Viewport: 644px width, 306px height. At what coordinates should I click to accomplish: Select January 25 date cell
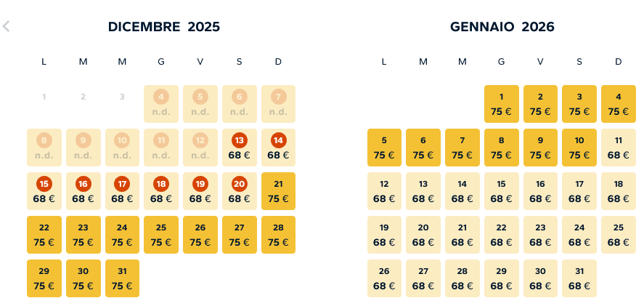click(619, 235)
